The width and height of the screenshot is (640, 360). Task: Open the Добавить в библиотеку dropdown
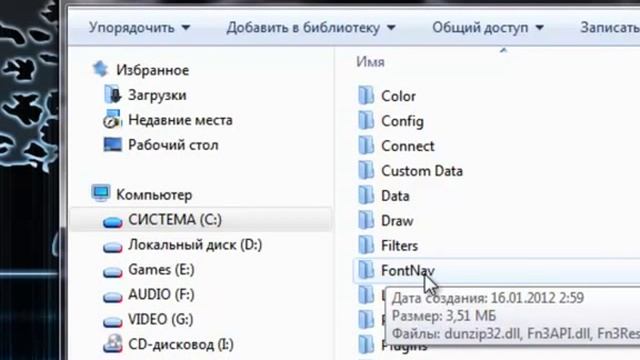point(311,28)
